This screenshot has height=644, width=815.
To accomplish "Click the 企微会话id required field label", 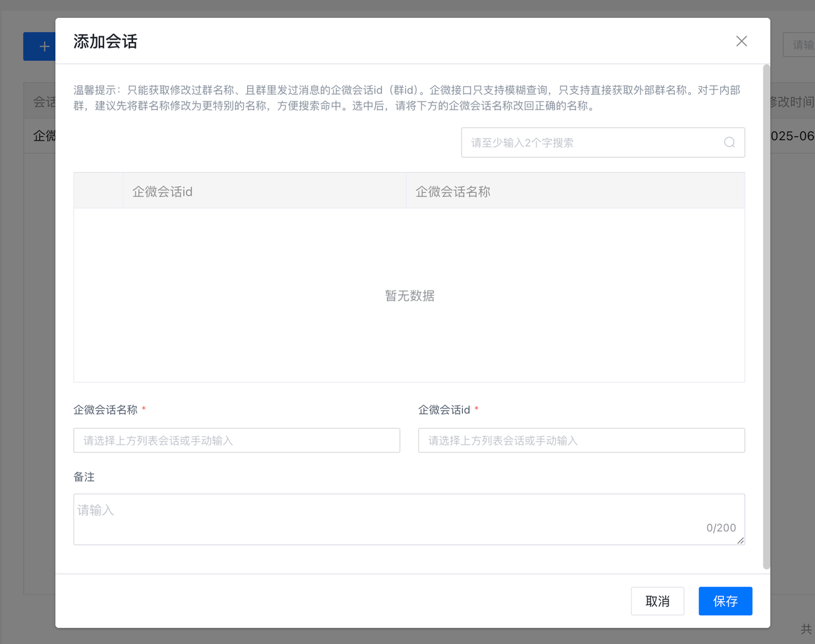I will (x=444, y=410).
